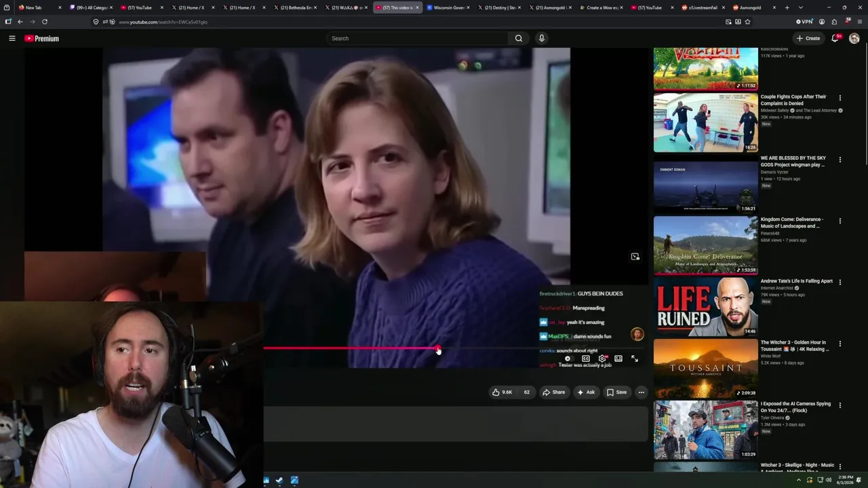Image resolution: width=868 pixels, height=488 pixels.
Task: Save the video to a playlist
Action: pos(616,392)
